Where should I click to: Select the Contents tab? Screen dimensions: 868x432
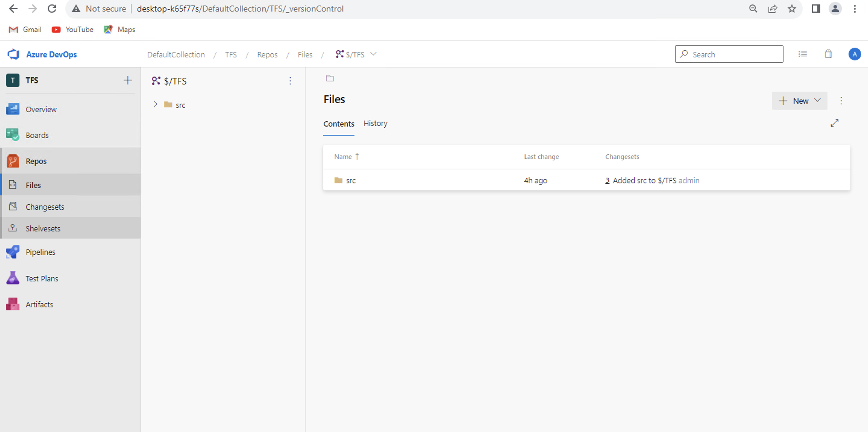tap(339, 124)
